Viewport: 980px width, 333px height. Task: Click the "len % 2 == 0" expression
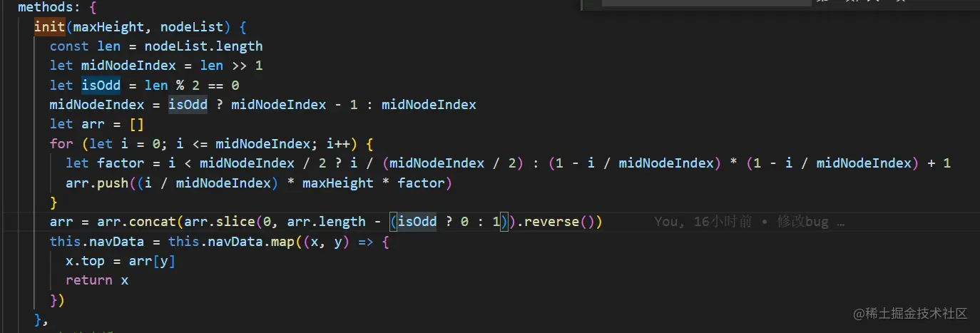tap(192, 86)
